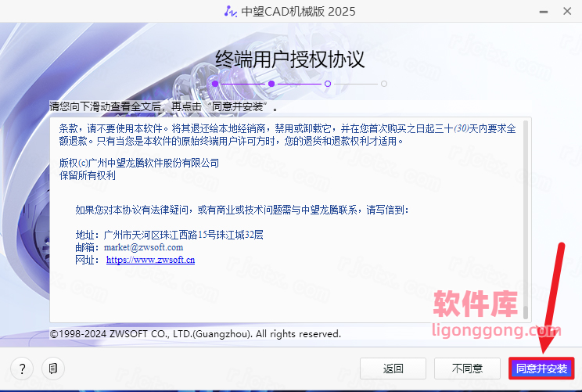Click the 保留所有权利 line
Viewport: 582px width, 392px height.
[x=88, y=175]
